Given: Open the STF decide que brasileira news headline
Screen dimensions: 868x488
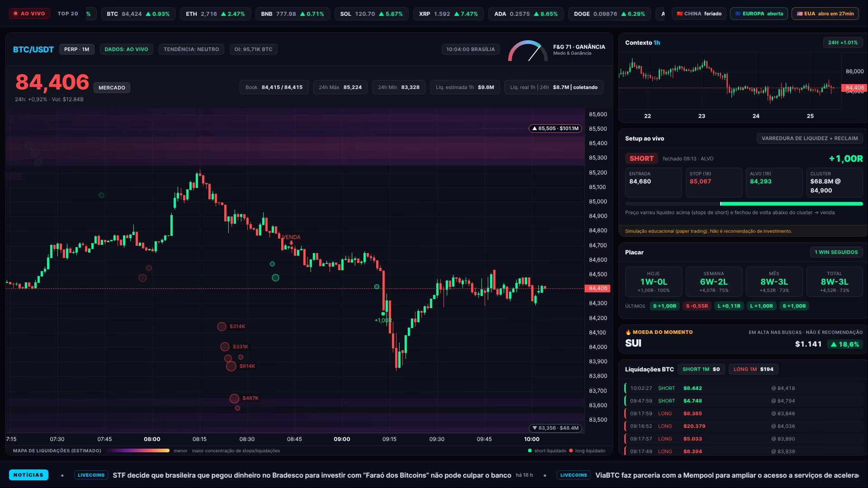Looking at the screenshot, I should coord(312,475).
